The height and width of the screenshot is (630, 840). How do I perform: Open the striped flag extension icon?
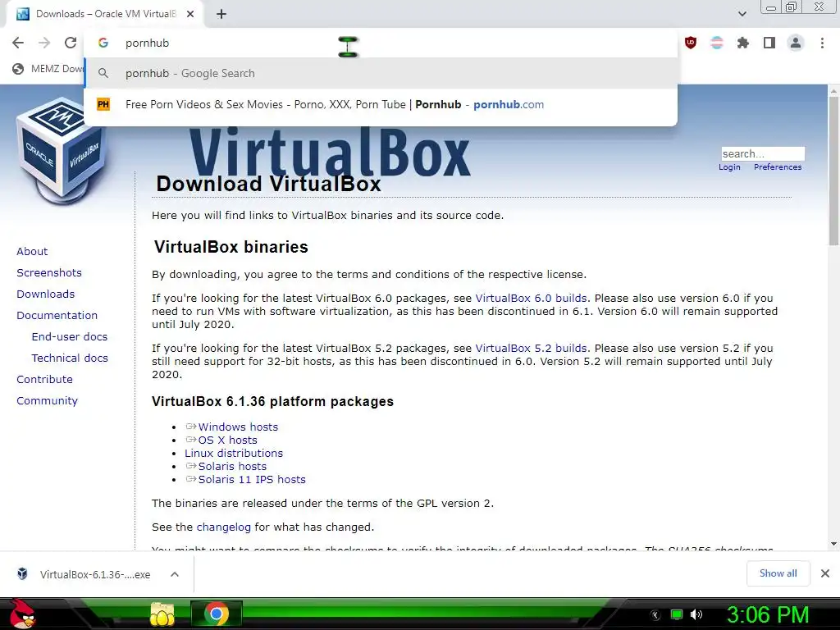pyautogui.click(x=717, y=43)
